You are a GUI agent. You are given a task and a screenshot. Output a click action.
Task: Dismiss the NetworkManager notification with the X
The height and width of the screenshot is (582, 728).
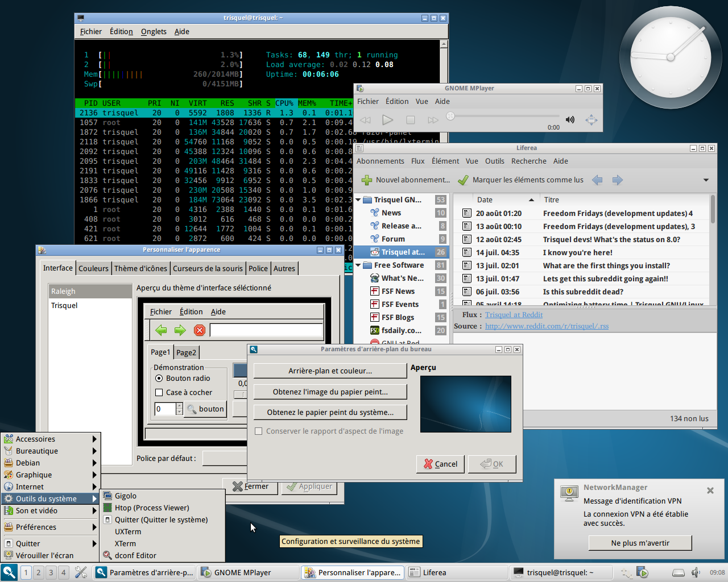click(710, 490)
